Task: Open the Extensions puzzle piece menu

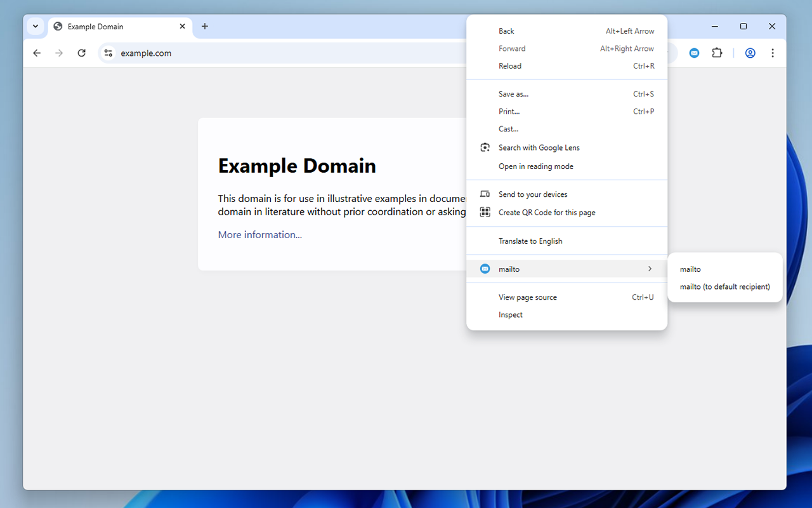Action: (717, 53)
